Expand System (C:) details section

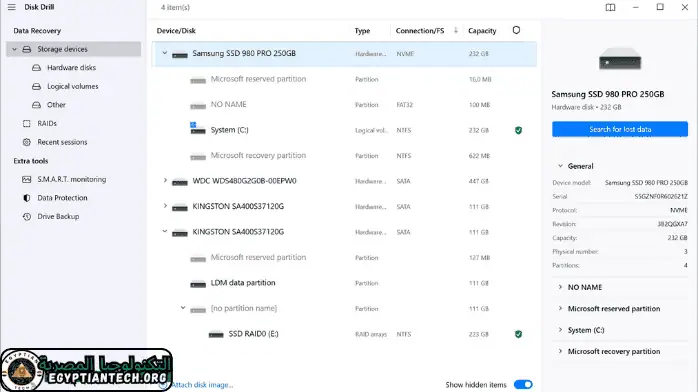click(560, 330)
